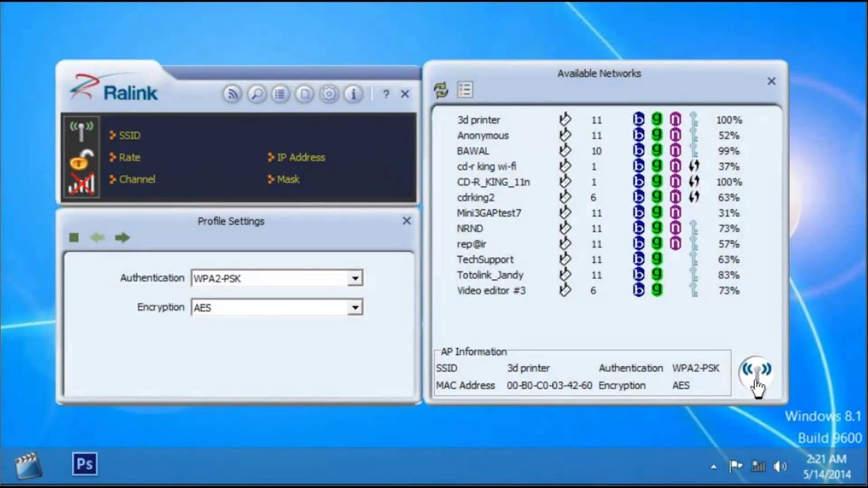Screen dimensions: 868x488
Task: Rescan networks with the green refresh icon
Action: [x=441, y=90]
